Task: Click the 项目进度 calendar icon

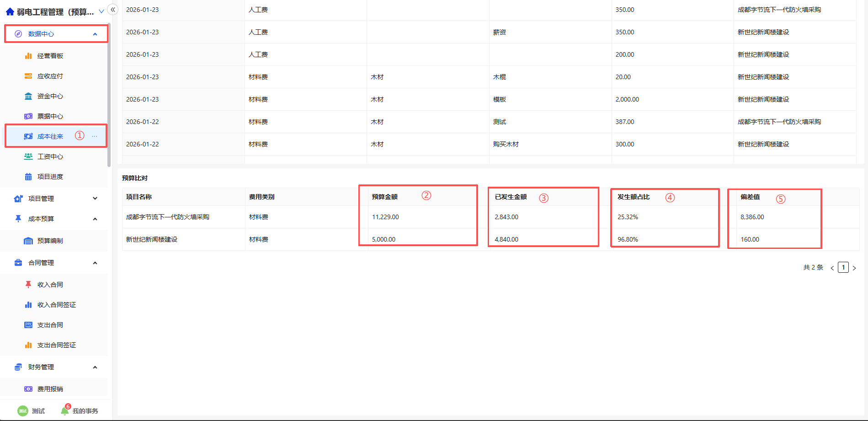Action: 28,177
